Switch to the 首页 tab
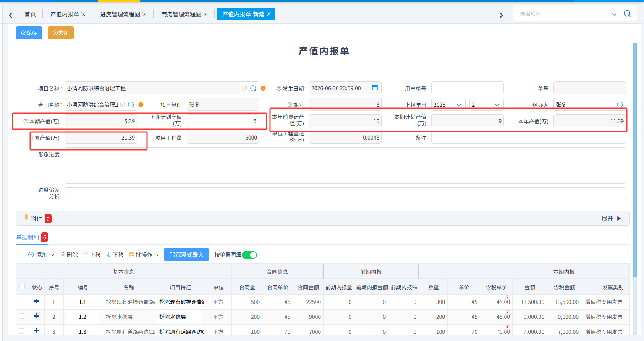 (30, 14)
